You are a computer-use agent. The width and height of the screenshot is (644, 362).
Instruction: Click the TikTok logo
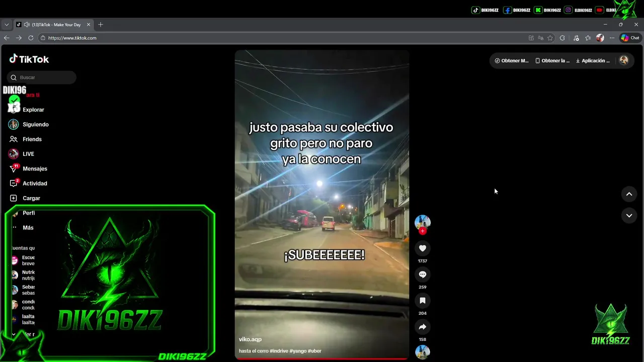29,59
